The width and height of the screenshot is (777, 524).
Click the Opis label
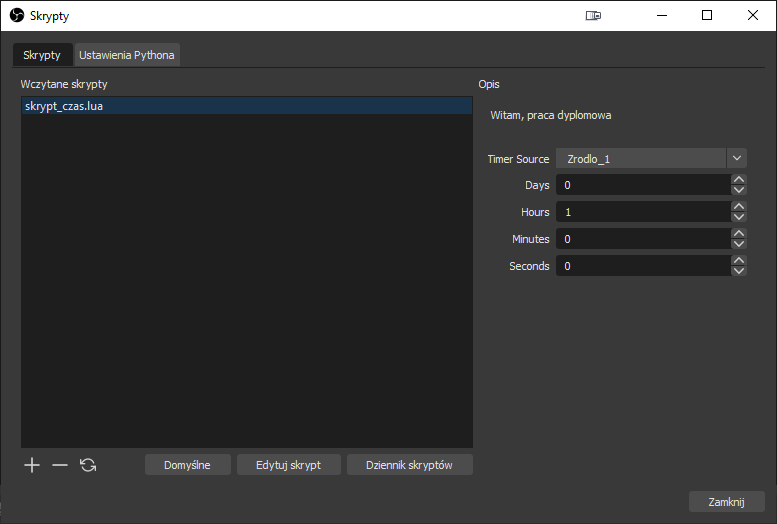(x=489, y=84)
